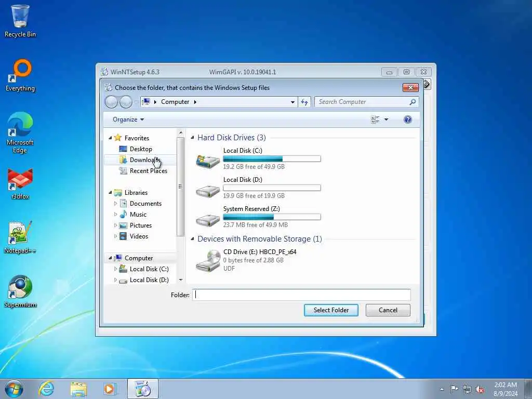Open Internet Explorer from taskbar
Image resolution: width=532 pixels, height=399 pixels.
(x=46, y=389)
